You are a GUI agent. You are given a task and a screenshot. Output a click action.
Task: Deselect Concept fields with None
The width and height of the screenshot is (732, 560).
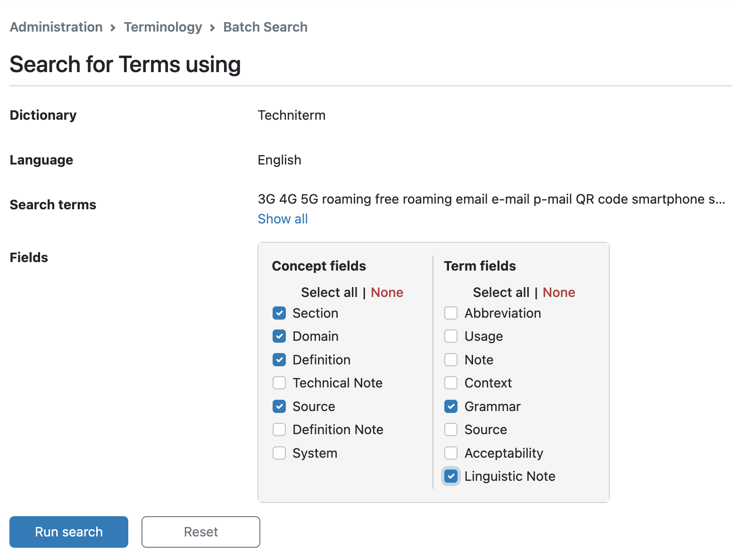click(x=387, y=292)
